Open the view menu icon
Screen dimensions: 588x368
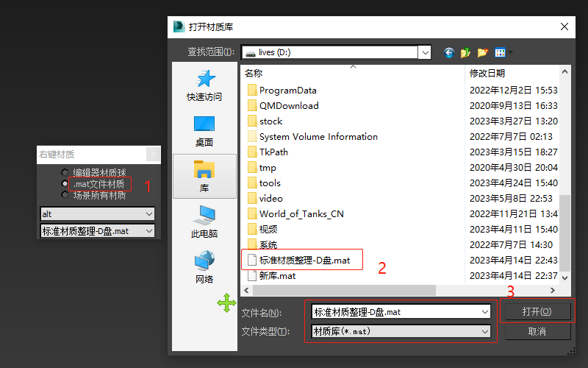502,52
